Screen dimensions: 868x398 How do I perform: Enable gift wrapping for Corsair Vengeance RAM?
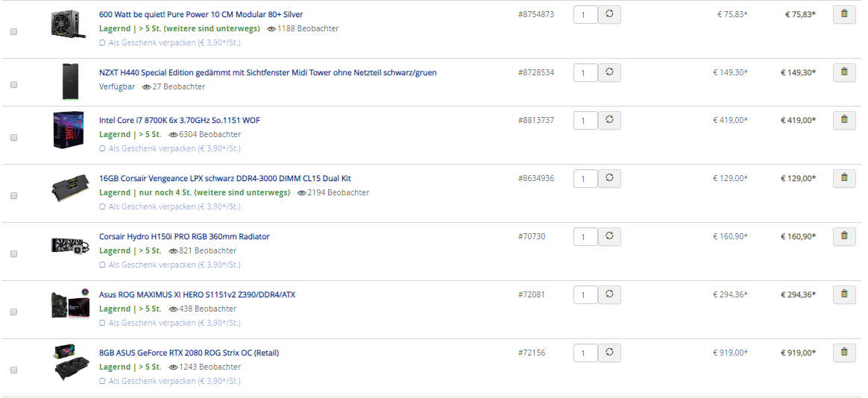coord(170,206)
